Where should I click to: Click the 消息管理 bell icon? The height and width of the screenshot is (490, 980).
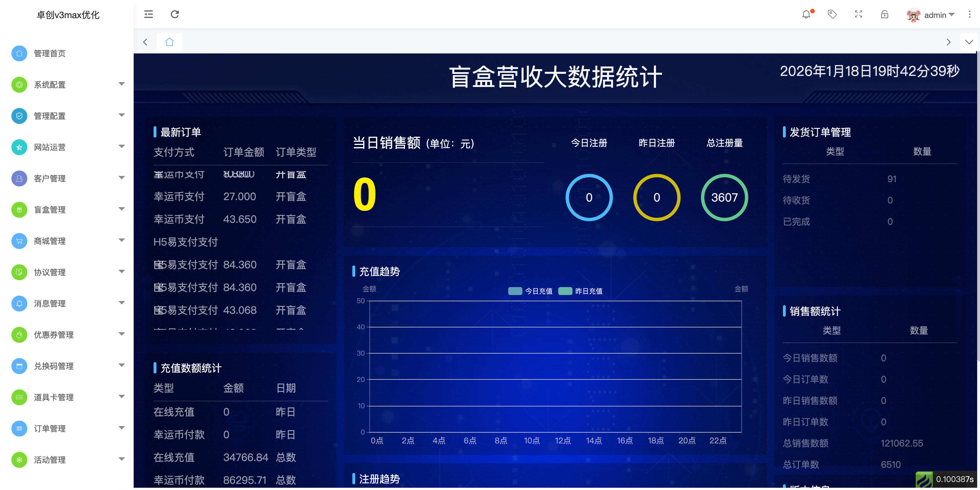(19, 303)
